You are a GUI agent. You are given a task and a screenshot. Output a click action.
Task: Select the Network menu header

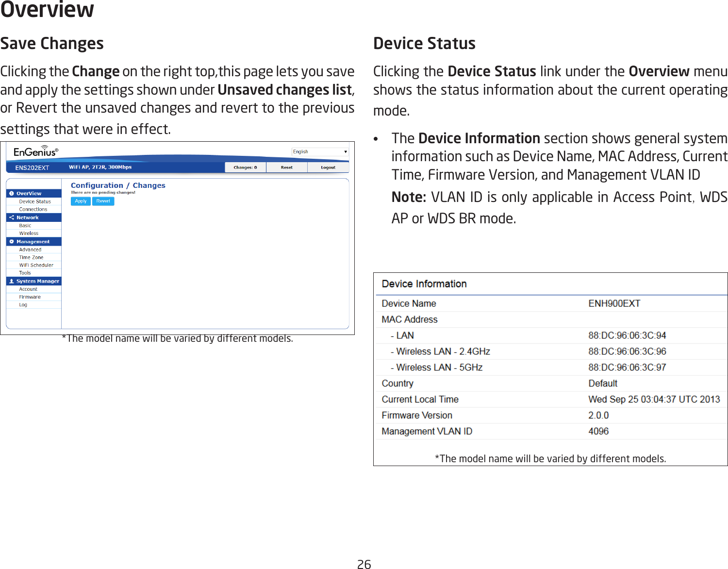tap(34, 218)
